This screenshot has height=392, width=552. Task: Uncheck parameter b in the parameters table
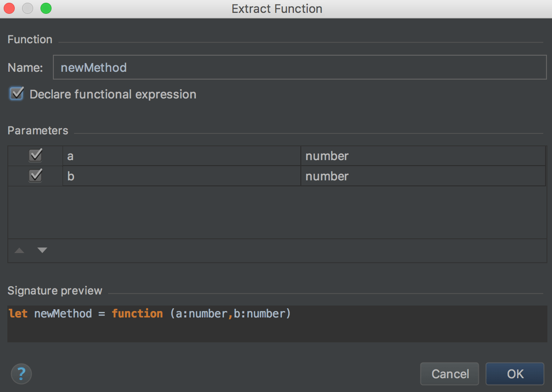pyautogui.click(x=35, y=176)
